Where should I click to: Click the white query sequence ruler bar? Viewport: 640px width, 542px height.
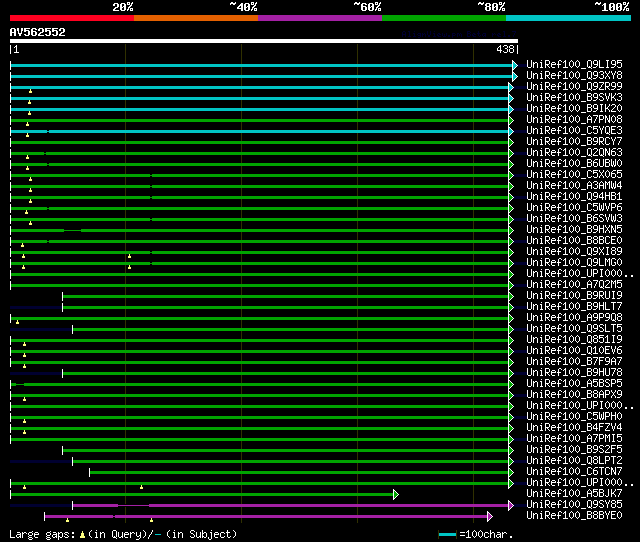point(263,41)
